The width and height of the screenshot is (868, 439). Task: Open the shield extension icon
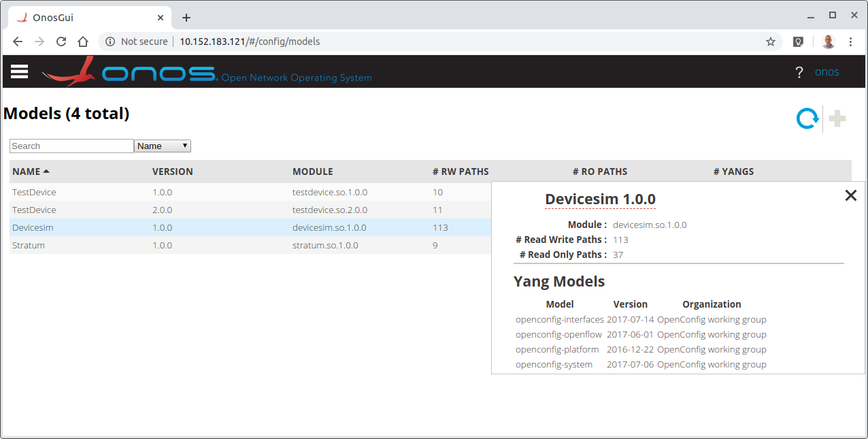click(x=799, y=42)
